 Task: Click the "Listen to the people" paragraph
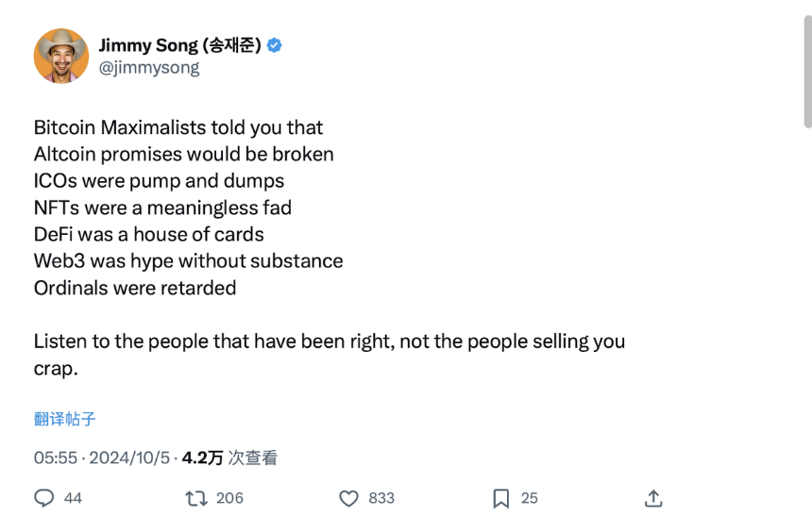329,342
